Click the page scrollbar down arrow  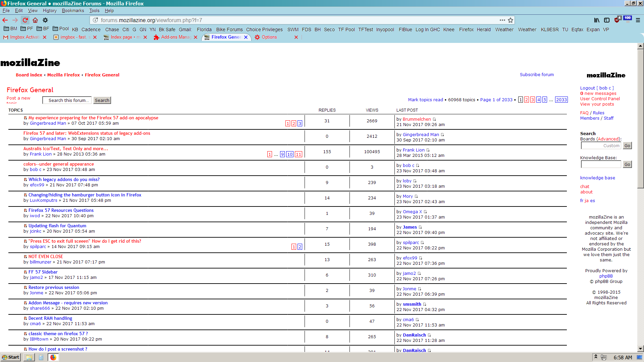click(x=640, y=349)
